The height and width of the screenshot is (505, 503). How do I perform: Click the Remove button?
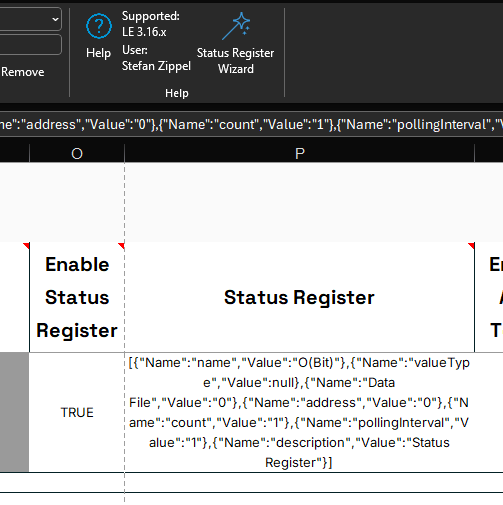(23, 72)
